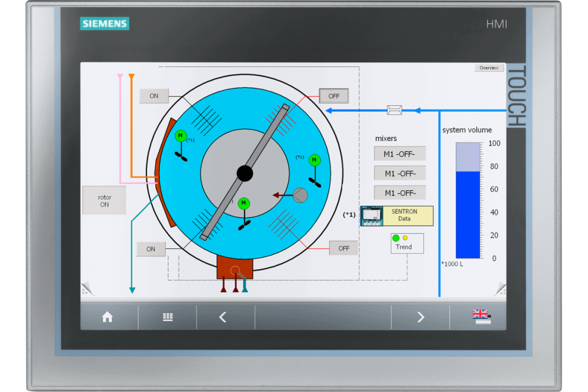Select the upper-left green motor M icon
Screen dimensions: 588x392
point(180,136)
